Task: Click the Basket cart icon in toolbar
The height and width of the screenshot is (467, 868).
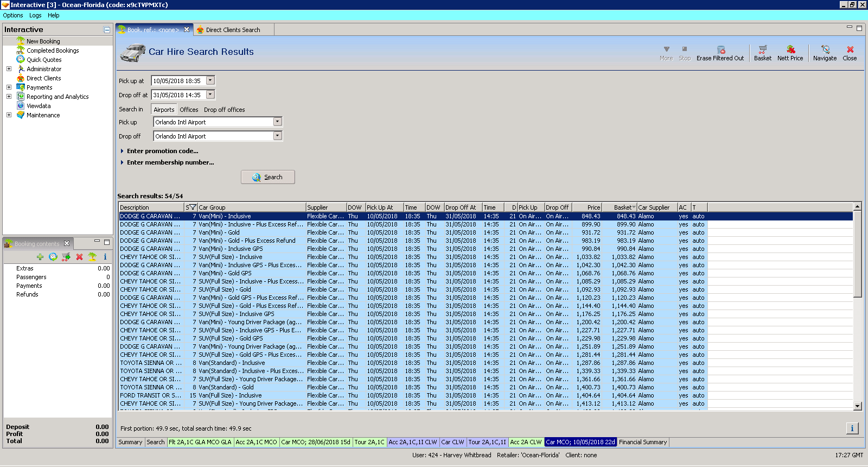Action: (762, 49)
